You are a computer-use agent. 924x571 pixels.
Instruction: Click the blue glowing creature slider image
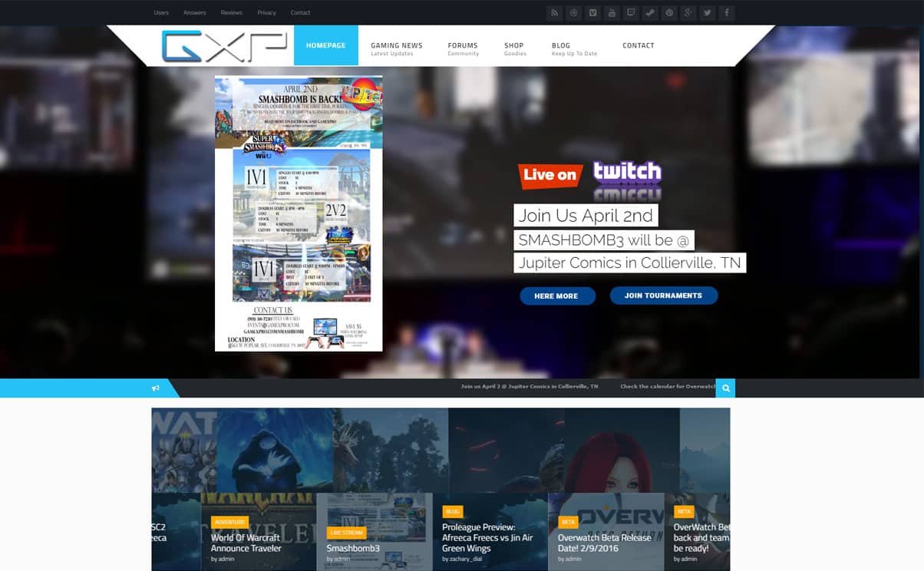pyautogui.click(x=275, y=451)
